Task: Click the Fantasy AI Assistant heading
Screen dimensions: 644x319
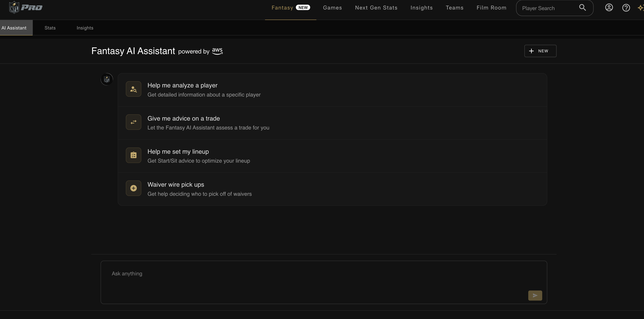Action: click(133, 51)
